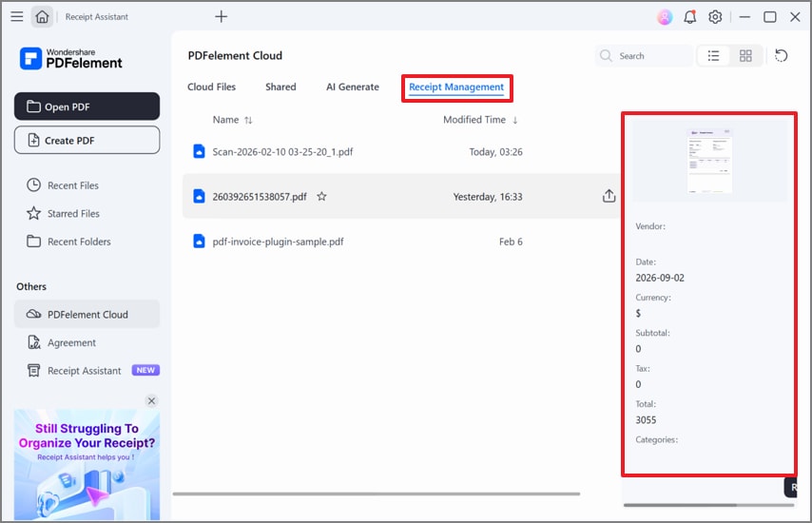812x523 pixels.
Task: Share the 260392651538057.pdf file via upload icon
Action: (609, 196)
